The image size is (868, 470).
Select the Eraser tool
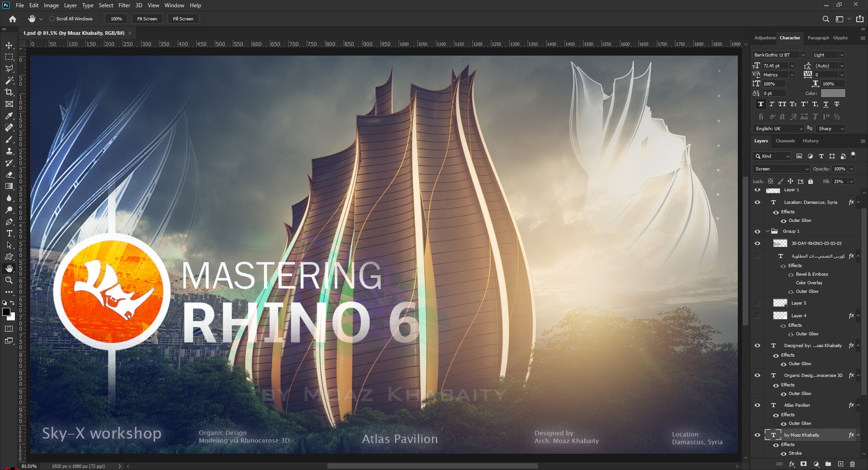point(9,175)
